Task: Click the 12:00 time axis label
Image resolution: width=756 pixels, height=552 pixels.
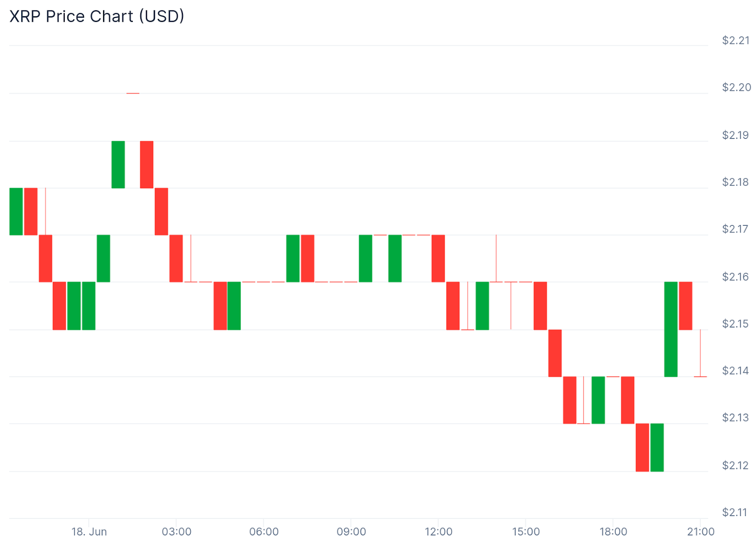Action: [x=438, y=532]
